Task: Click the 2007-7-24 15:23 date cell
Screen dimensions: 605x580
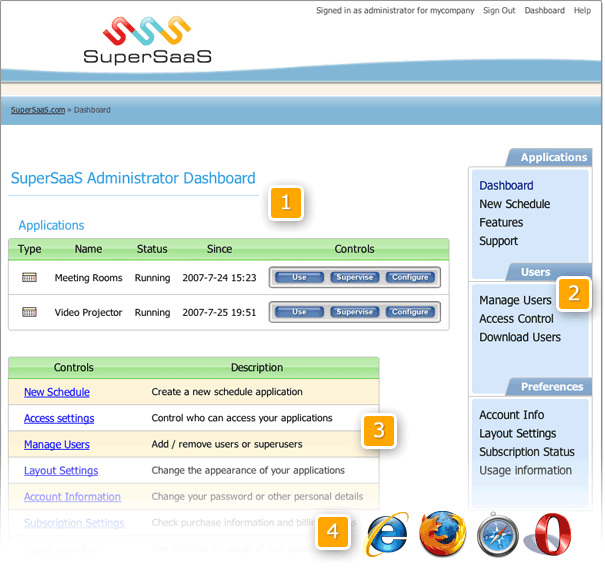Action: point(219,278)
